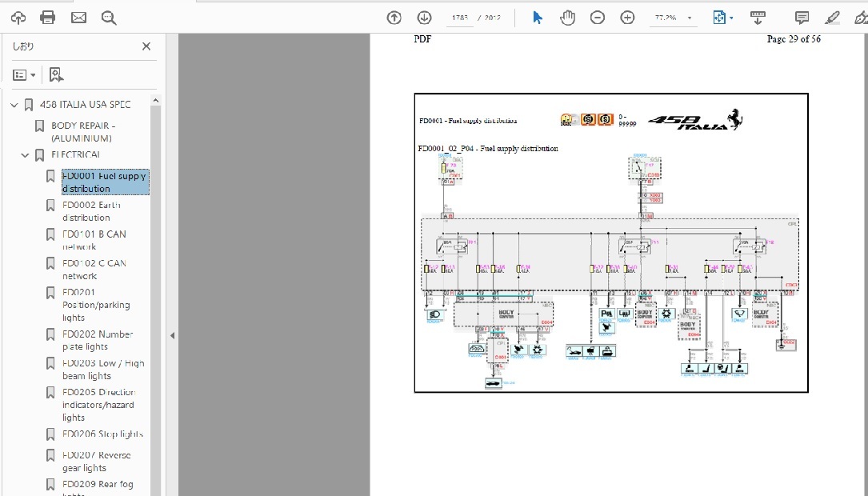The image size is (868, 496).
Task: Click the earth ground symbol in diagram
Action: pyautogui.click(x=782, y=344)
